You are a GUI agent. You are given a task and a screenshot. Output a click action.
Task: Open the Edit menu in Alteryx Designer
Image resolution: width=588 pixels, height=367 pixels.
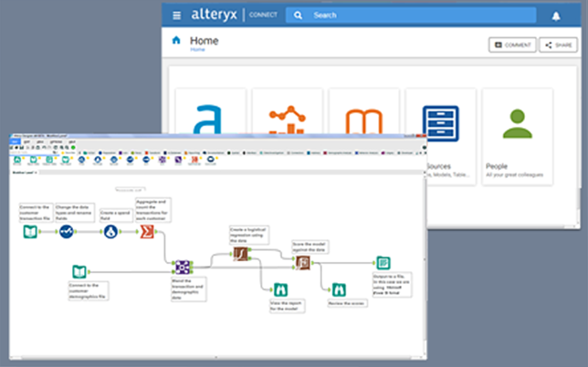point(26,142)
